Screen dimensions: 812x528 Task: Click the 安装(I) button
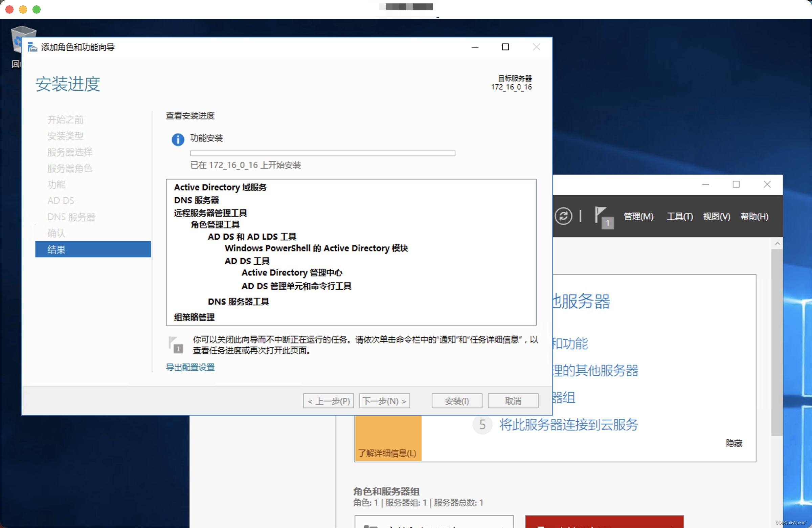click(x=457, y=401)
